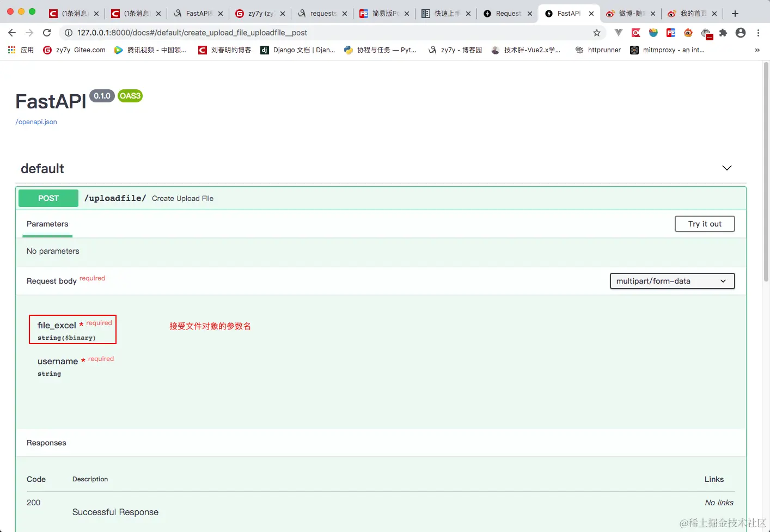Screen dimensions: 770x532
Task: Click the browser profile avatar icon
Action: 740,32
